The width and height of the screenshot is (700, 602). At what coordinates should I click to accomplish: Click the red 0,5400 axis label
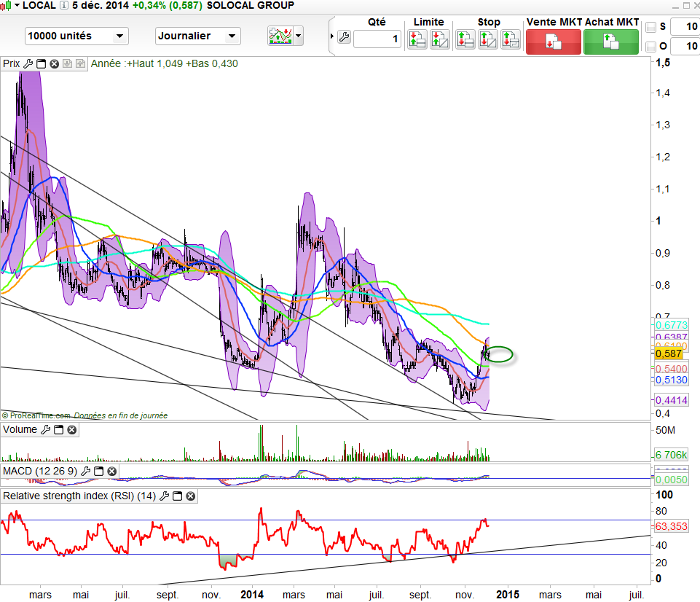pyautogui.click(x=672, y=369)
